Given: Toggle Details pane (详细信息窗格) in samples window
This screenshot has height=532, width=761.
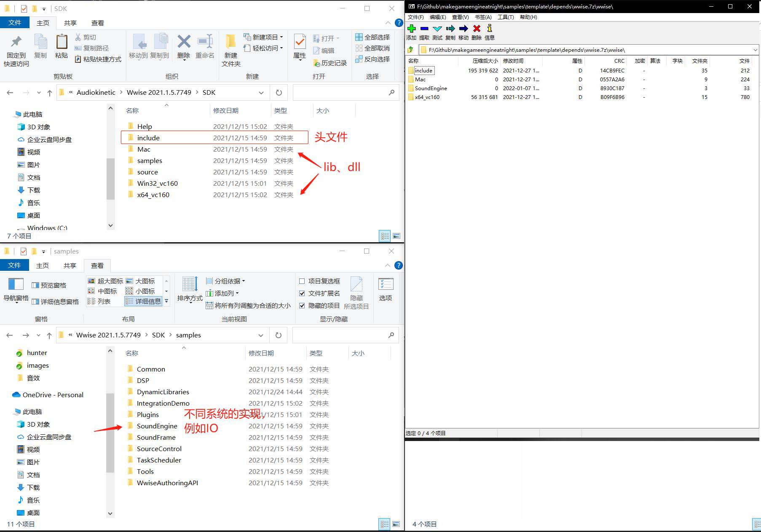Looking at the screenshot, I should click(x=55, y=302).
